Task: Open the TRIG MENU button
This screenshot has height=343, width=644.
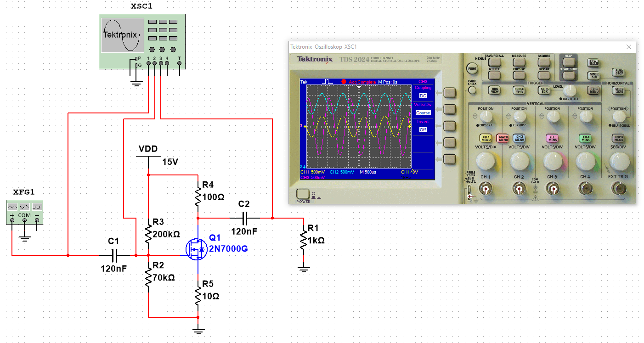Action: click(593, 90)
